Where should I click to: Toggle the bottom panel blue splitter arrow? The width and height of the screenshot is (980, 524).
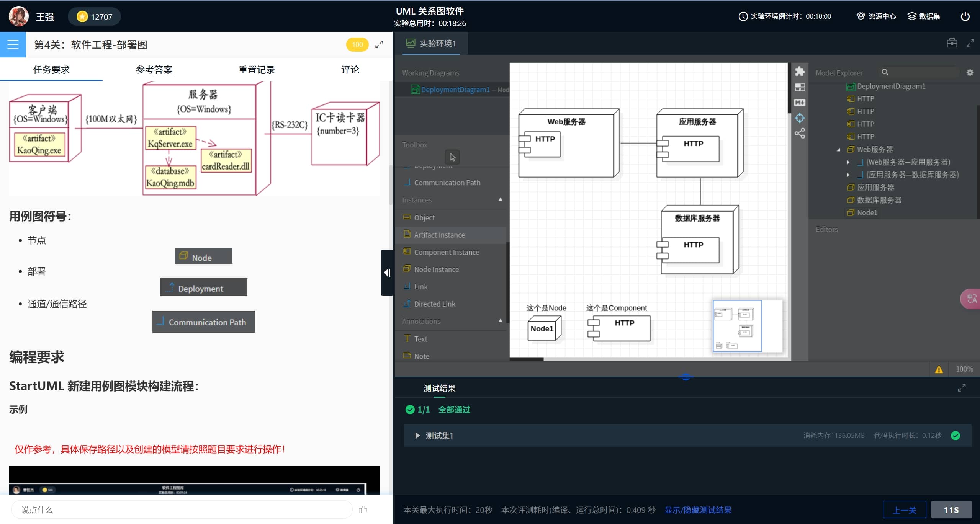click(686, 377)
